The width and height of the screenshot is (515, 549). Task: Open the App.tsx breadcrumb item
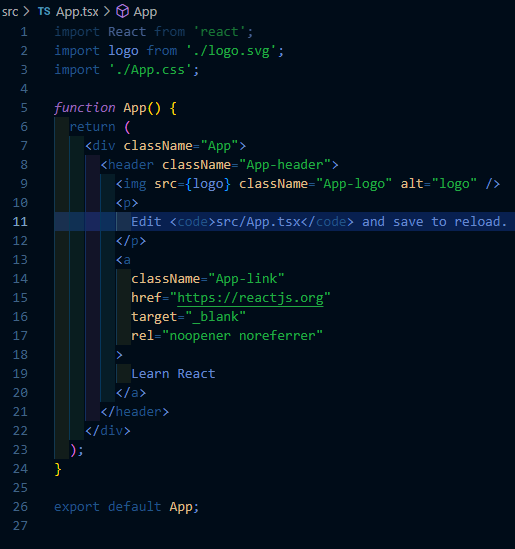77,12
